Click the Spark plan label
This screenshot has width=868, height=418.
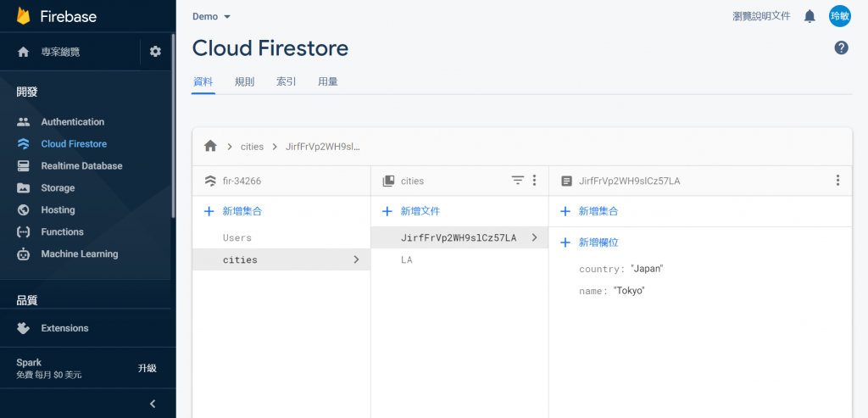(29, 363)
